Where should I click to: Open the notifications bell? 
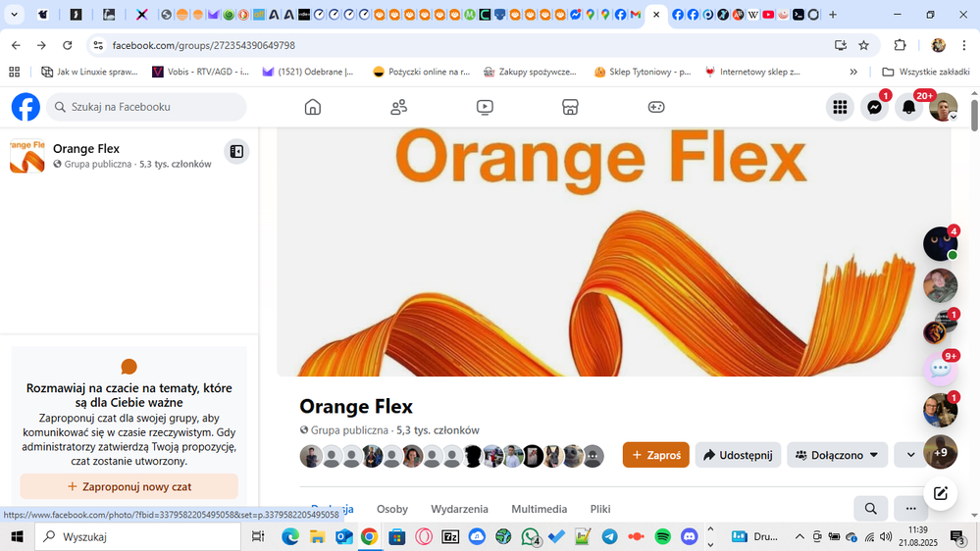[908, 108]
